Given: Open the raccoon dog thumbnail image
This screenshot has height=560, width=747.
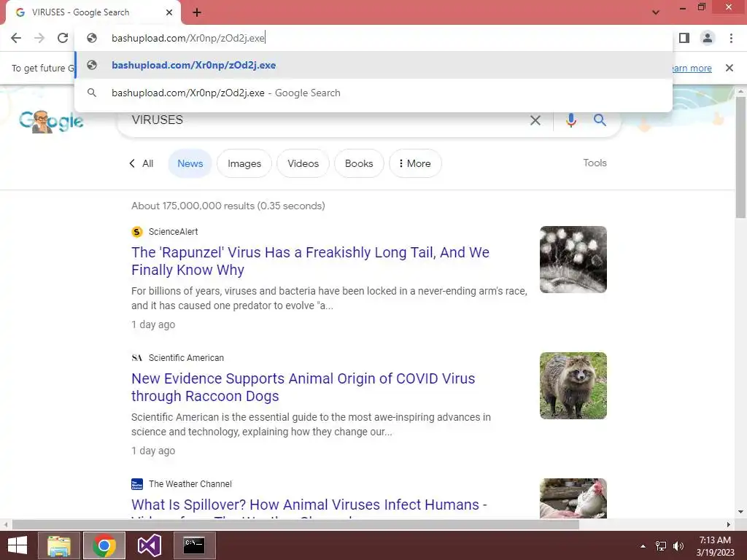Looking at the screenshot, I should point(573,386).
